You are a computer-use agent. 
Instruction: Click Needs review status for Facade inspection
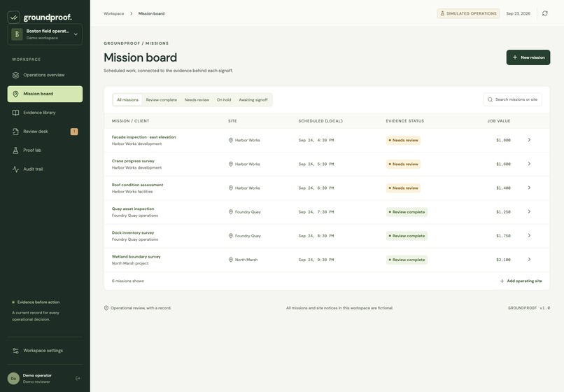point(403,140)
